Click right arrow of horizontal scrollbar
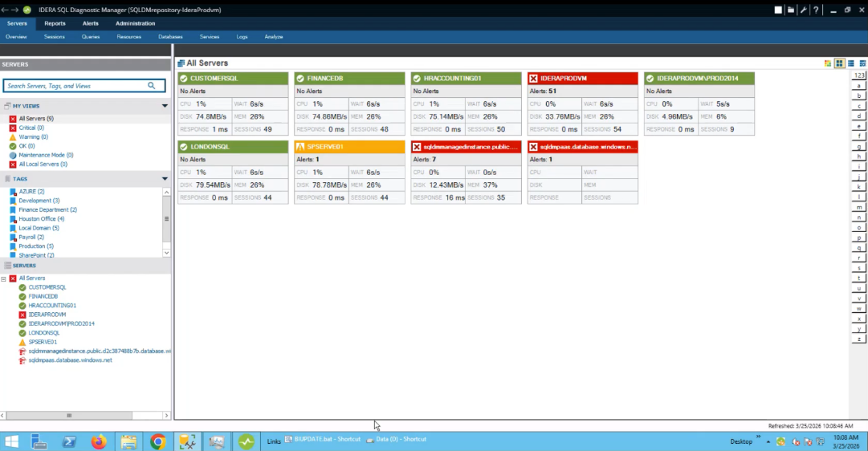Image resolution: width=868 pixels, height=451 pixels. 166,415
